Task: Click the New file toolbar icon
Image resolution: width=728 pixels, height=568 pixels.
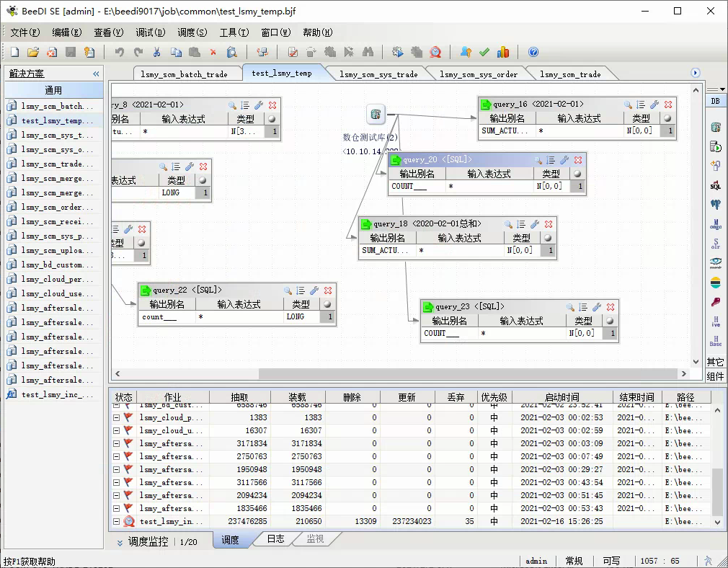Action: point(14,52)
